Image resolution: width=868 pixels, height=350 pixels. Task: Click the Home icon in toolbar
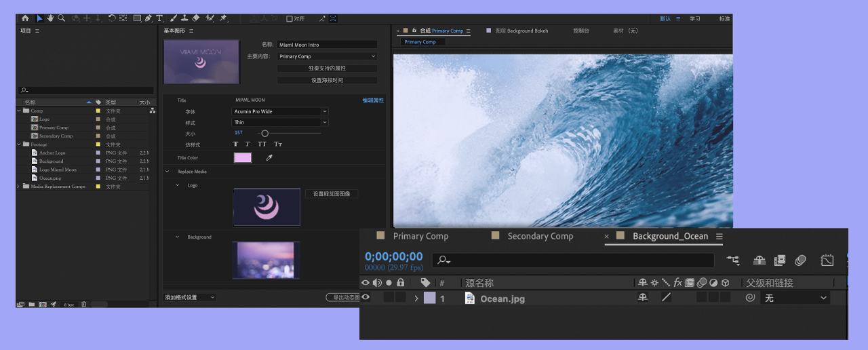click(25, 18)
